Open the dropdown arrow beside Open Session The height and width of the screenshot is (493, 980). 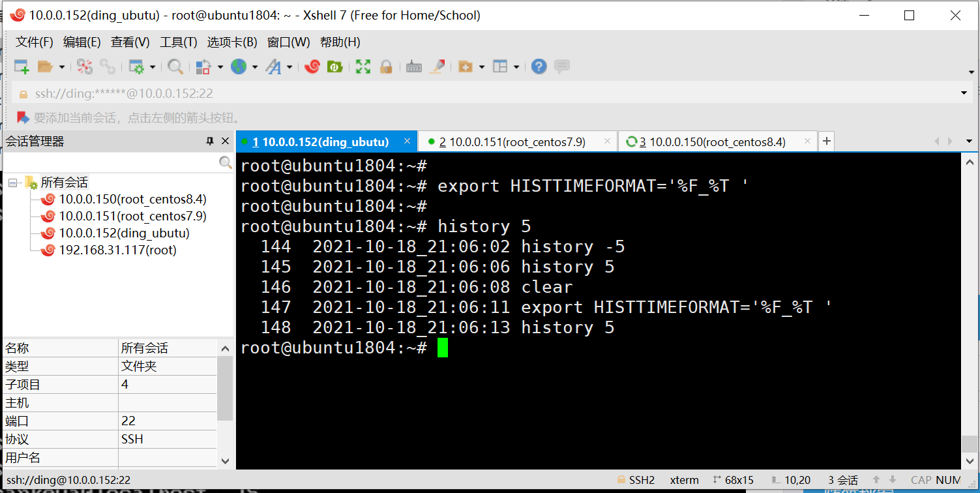coord(62,67)
